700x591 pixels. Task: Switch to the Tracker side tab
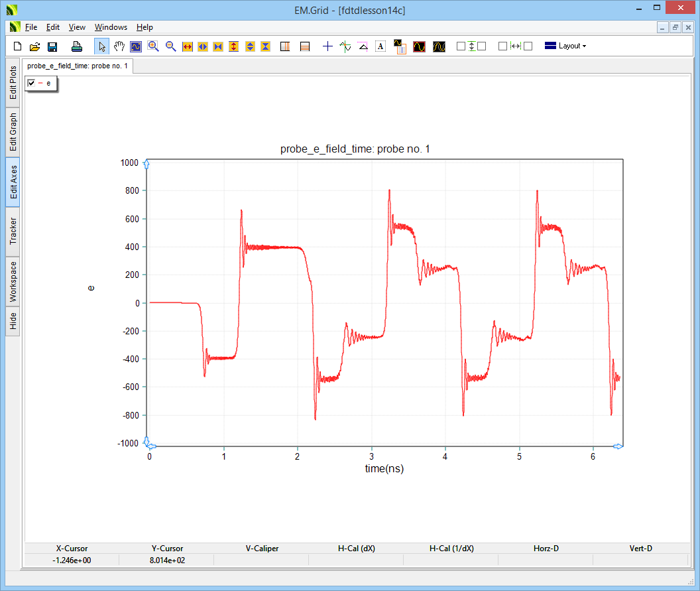click(13, 231)
